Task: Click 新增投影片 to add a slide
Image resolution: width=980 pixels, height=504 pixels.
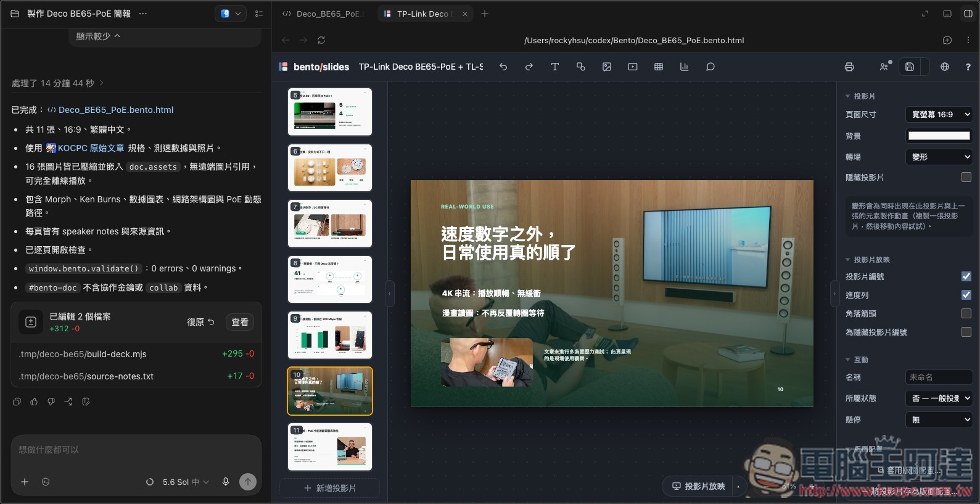Action: pos(330,488)
